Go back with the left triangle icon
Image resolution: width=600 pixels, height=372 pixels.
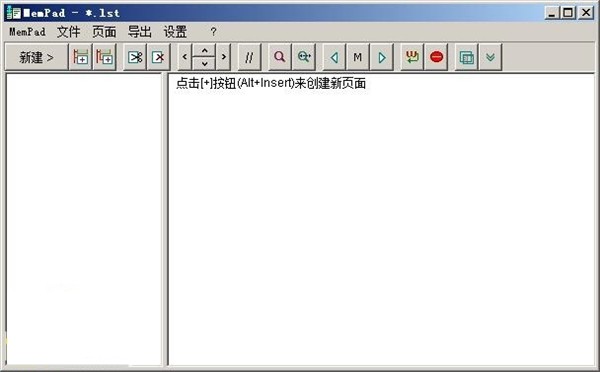(334, 57)
